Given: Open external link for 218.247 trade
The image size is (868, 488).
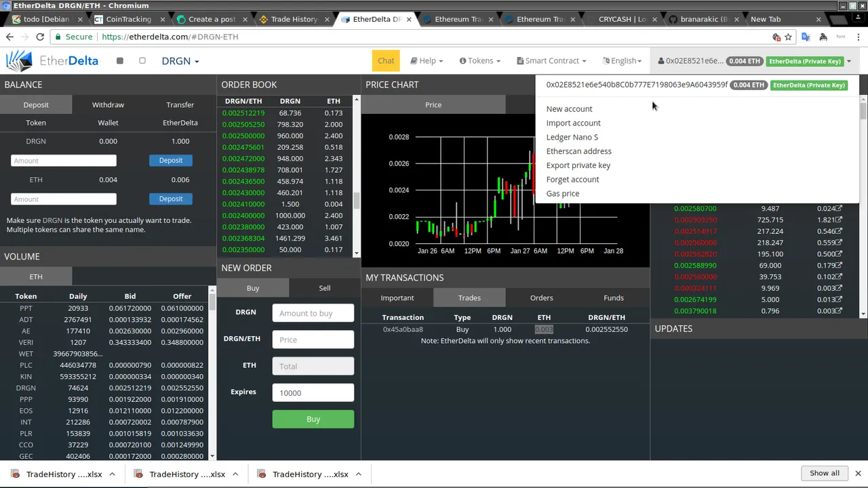Looking at the screenshot, I should (x=839, y=243).
